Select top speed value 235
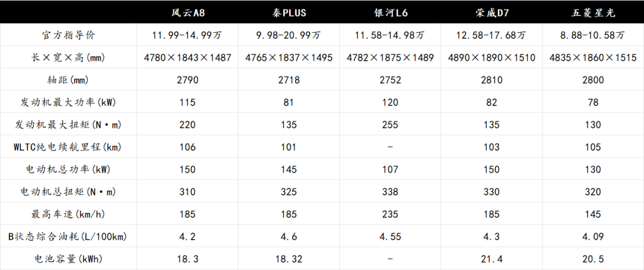The image size is (644, 270). [x=389, y=214]
